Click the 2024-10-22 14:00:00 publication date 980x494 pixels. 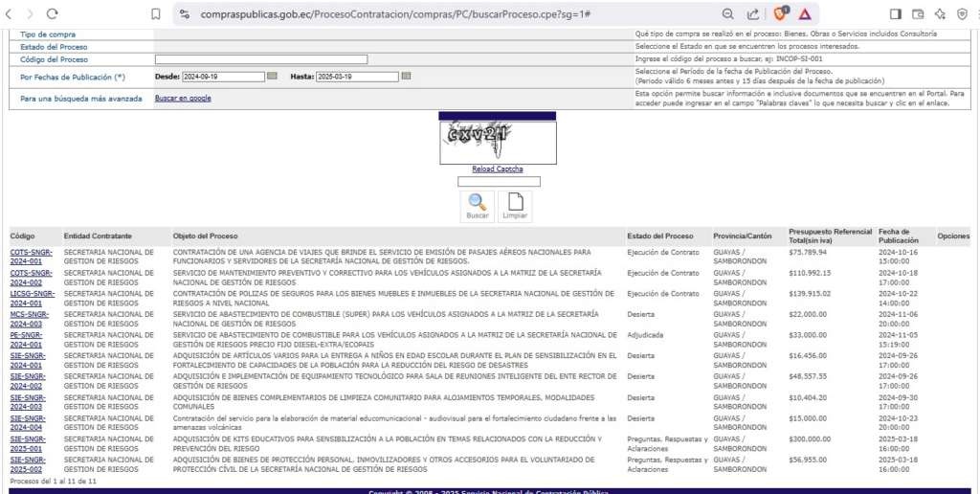897,299
